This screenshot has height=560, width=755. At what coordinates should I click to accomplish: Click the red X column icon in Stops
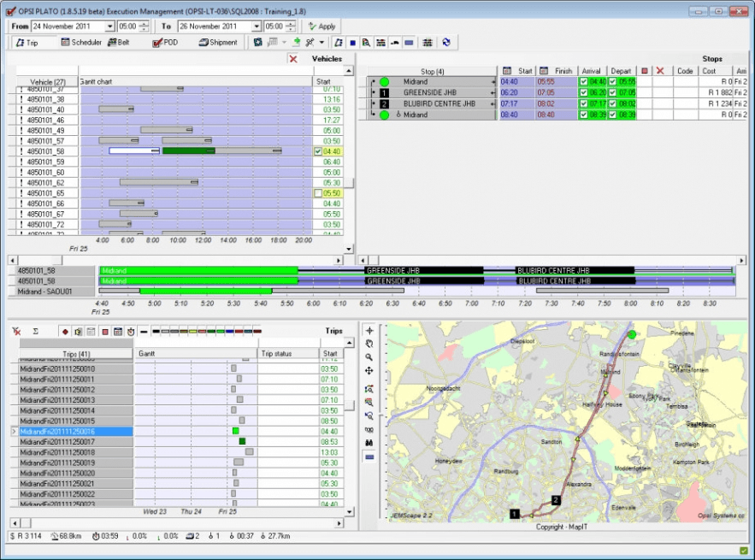pos(659,71)
